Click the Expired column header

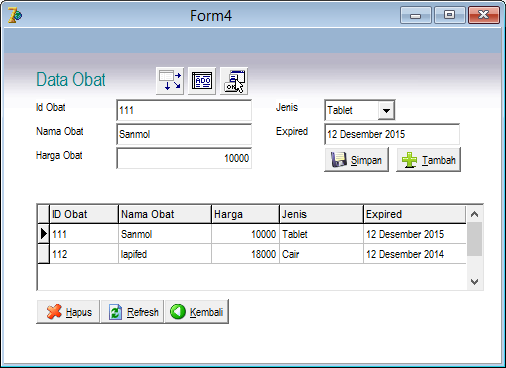coord(415,214)
